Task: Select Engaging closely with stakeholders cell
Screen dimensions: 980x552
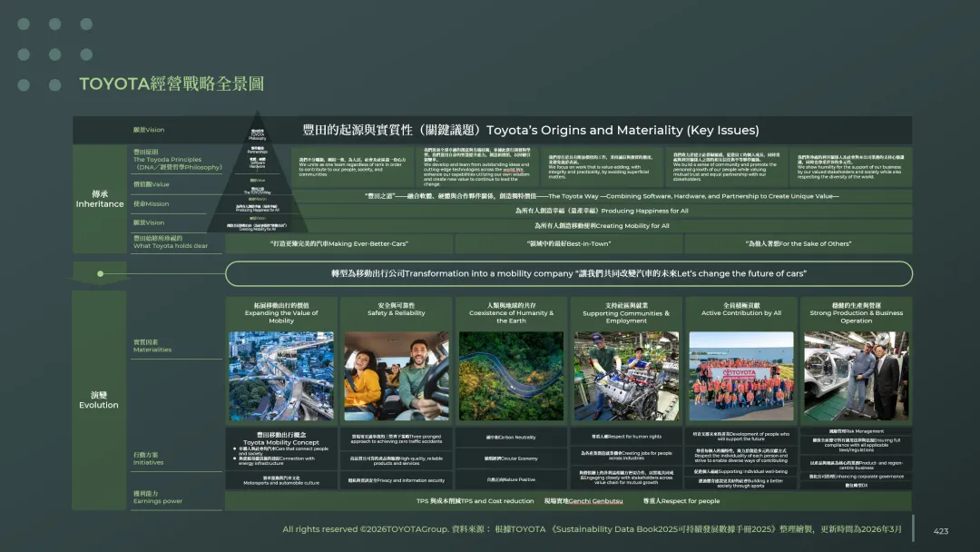Action: 626,478
